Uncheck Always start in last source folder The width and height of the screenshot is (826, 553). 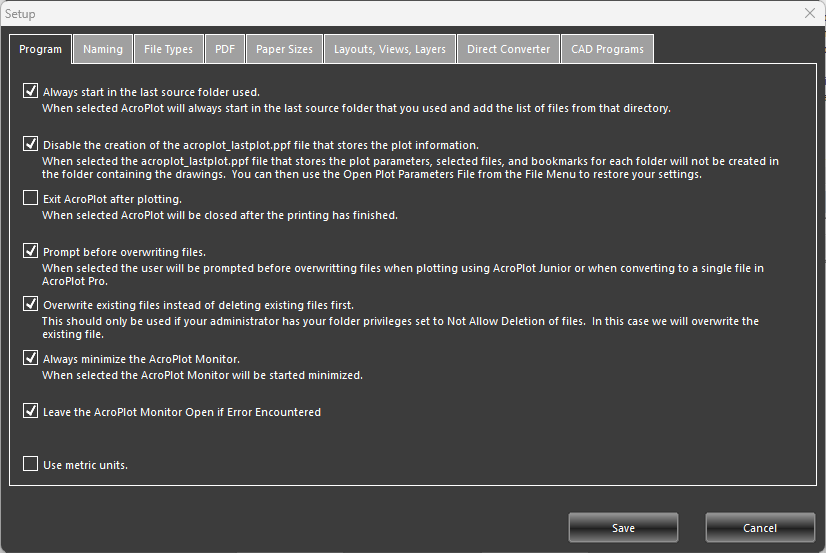click(x=31, y=91)
